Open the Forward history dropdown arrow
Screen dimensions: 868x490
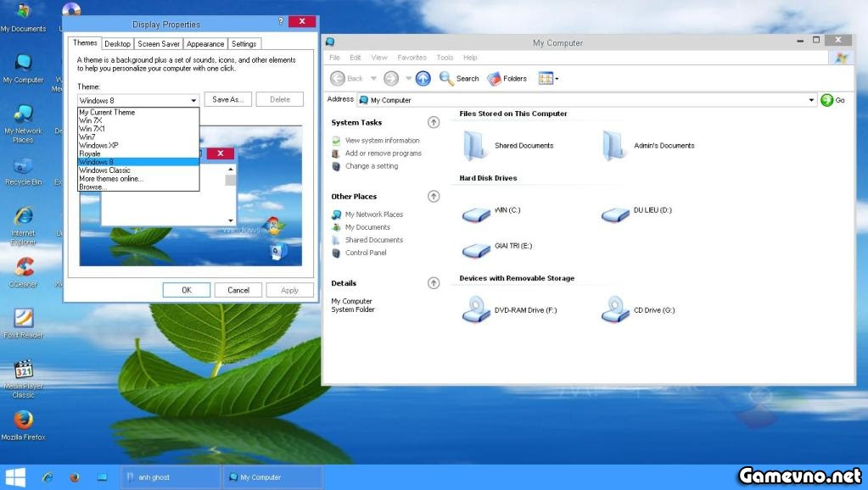click(x=408, y=79)
